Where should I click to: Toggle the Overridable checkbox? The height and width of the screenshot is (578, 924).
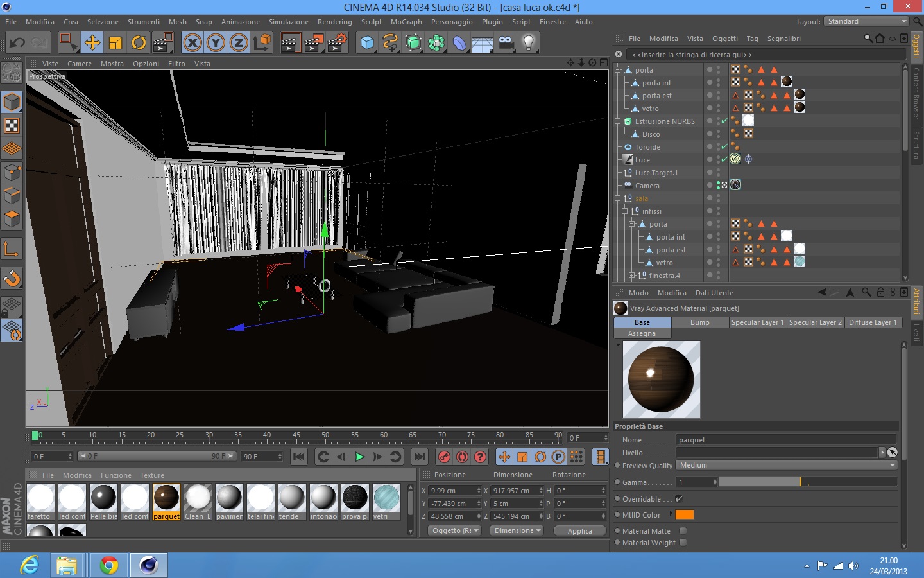coord(679,499)
